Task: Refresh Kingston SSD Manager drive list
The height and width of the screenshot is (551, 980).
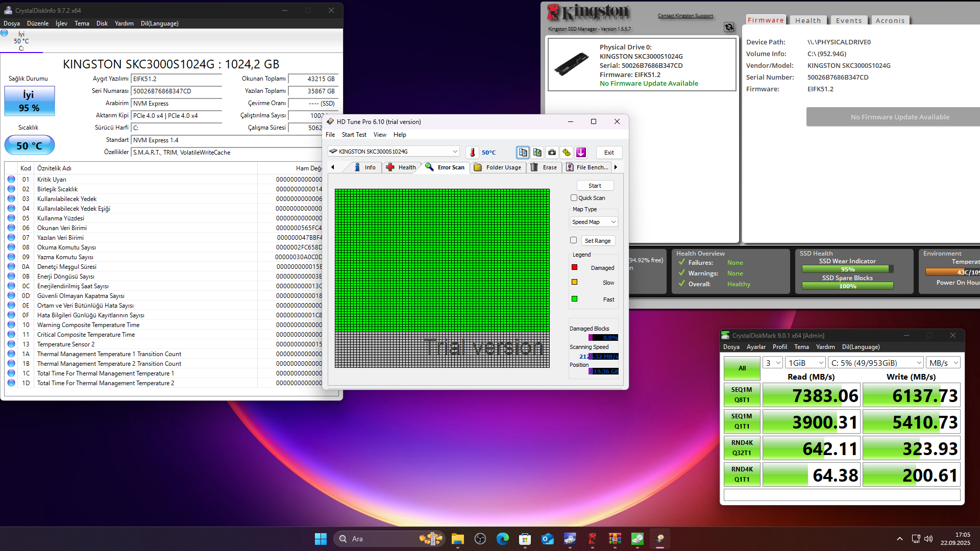Action: pos(729,28)
